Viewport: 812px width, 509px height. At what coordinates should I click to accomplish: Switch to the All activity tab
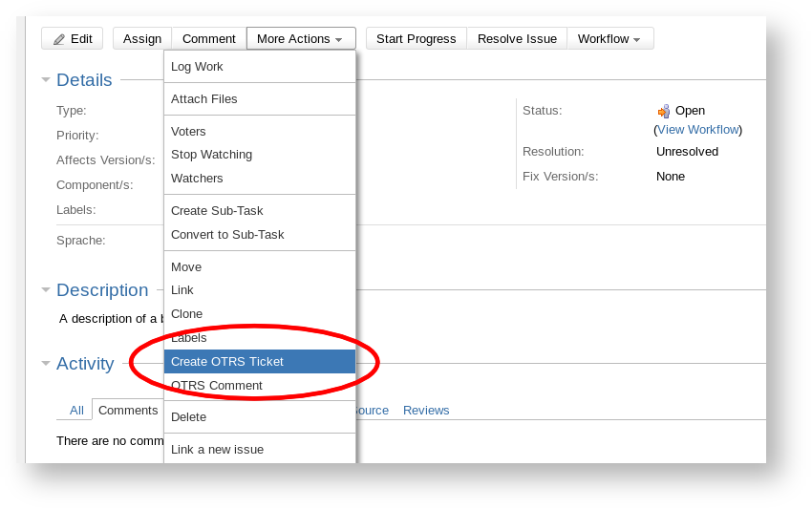76,411
